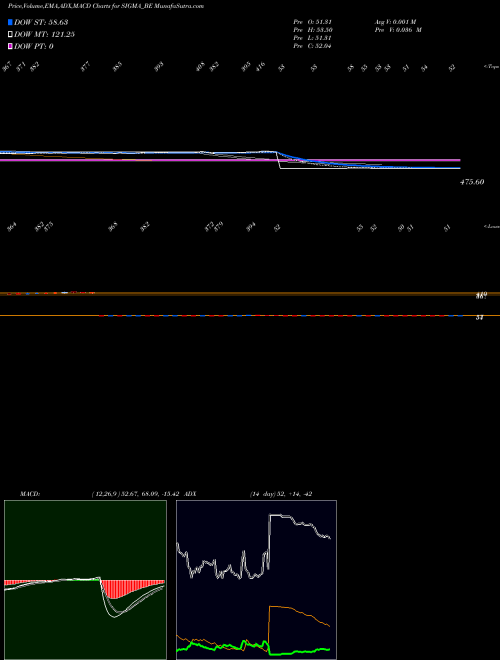Screen dimensions: 500x660
Task: Select the 'DOW PT: 0' legend label
Action: pyautogui.click(x=34, y=46)
